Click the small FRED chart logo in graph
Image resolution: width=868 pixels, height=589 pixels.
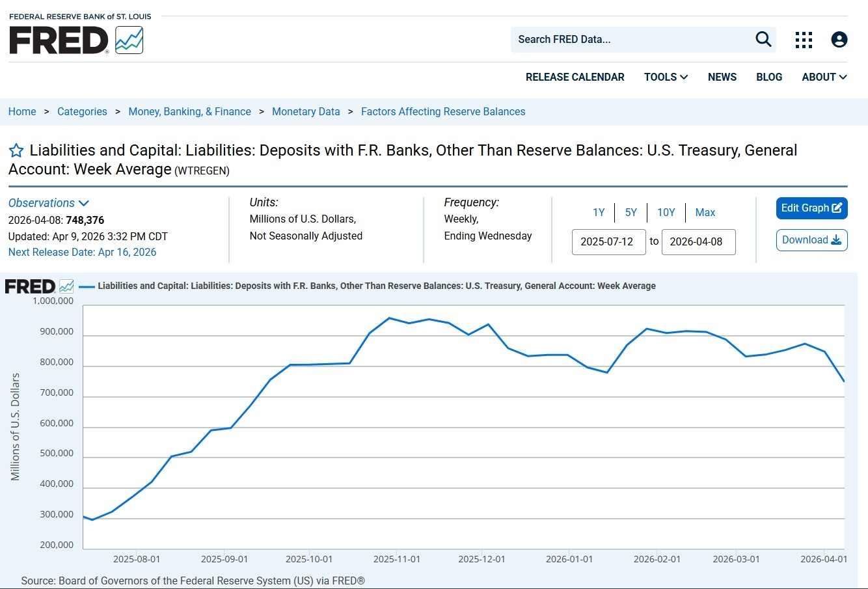click(x=39, y=286)
